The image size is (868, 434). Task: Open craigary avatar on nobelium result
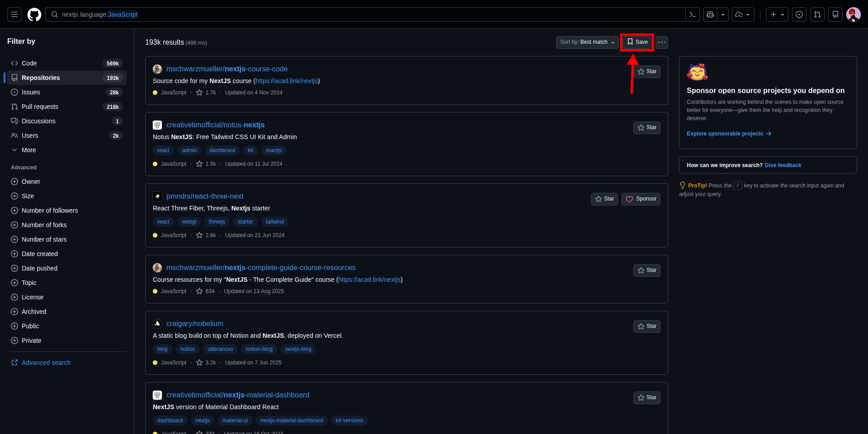(x=157, y=324)
